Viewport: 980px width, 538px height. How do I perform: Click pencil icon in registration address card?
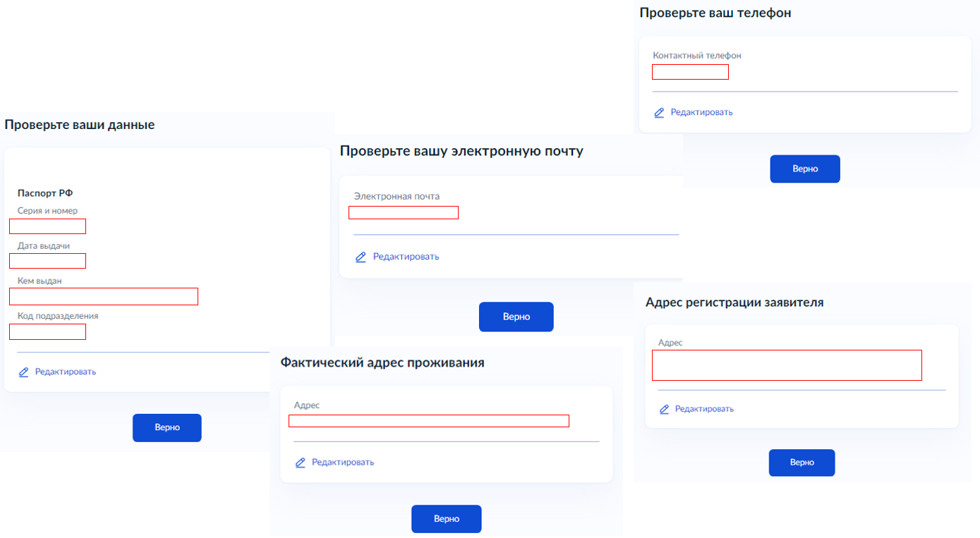664,409
